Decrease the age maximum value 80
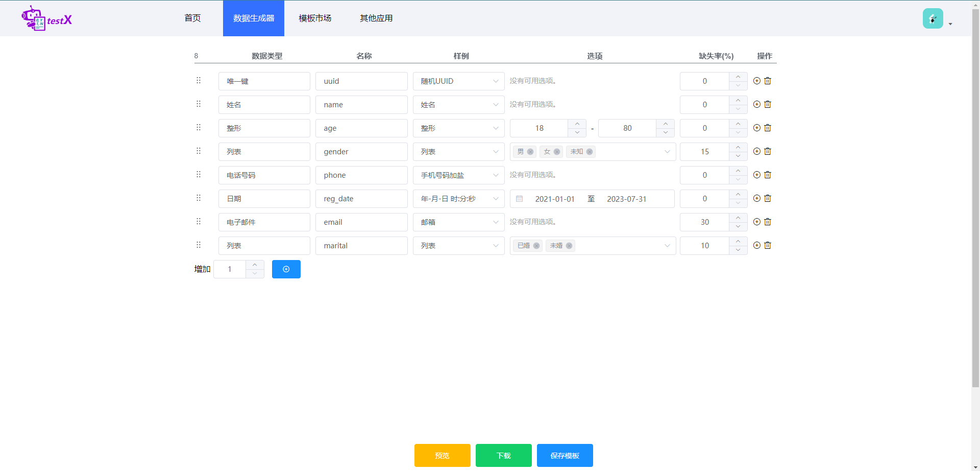 [x=665, y=132]
